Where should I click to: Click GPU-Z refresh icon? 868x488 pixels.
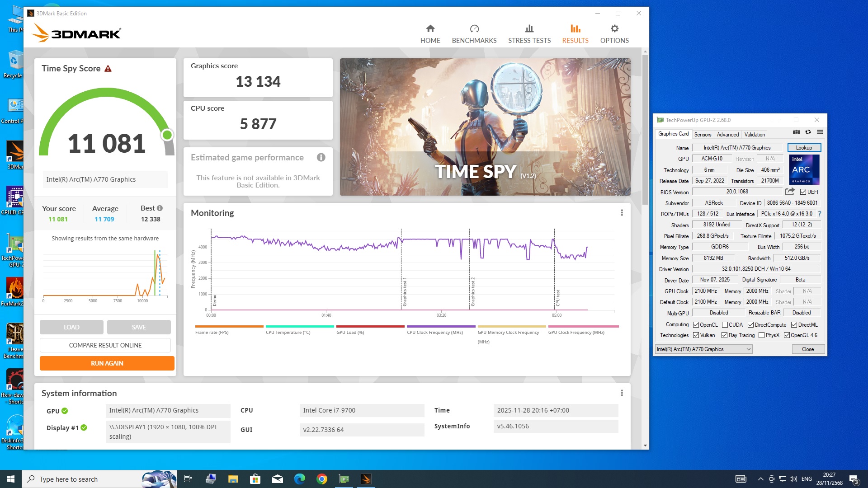pyautogui.click(x=808, y=132)
